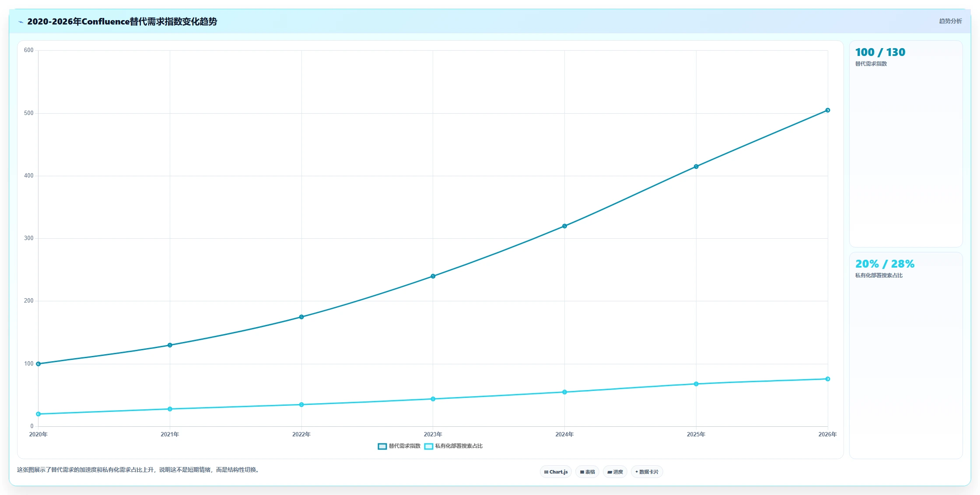Click the 20% / 28% stat value
The image size is (980, 495).
point(885,264)
